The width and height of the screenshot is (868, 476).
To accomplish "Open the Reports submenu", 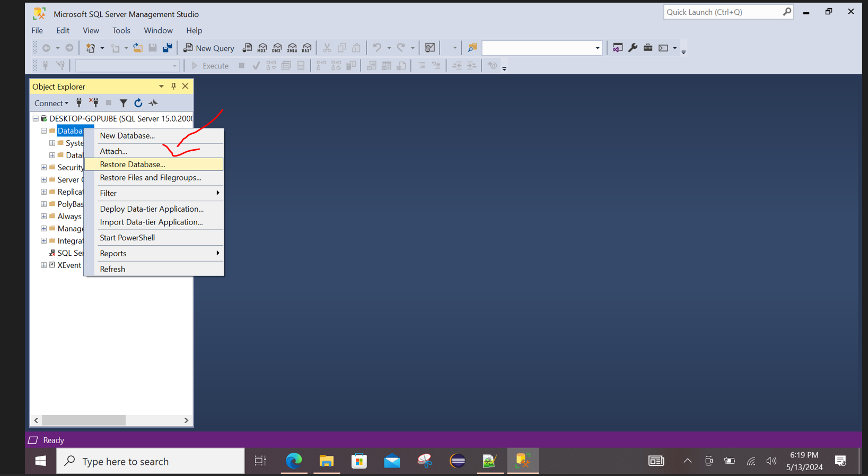I will point(154,254).
